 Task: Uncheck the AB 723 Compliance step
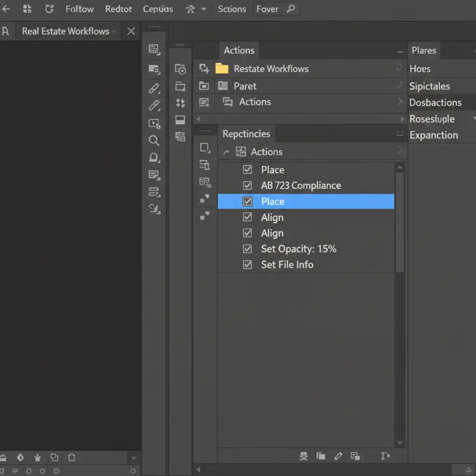point(248,185)
